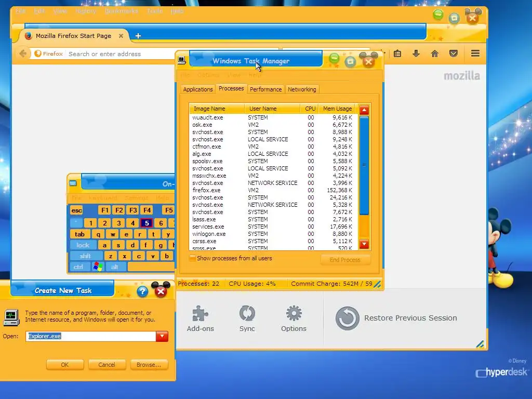Toggle the ctrl key on screen keyboard

pyautogui.click(x=78, y=267)
